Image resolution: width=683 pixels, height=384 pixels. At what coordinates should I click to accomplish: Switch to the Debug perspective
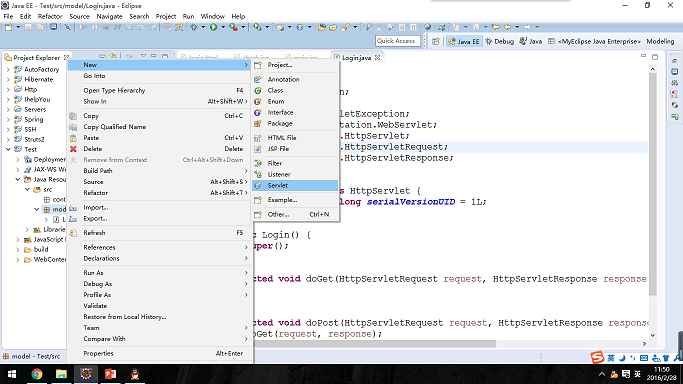click(x=500, y=41)
